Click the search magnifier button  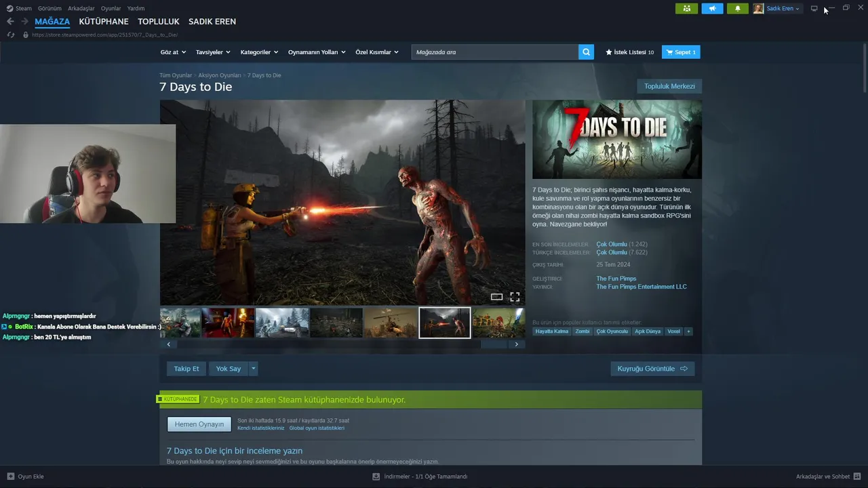pos(586,52)
